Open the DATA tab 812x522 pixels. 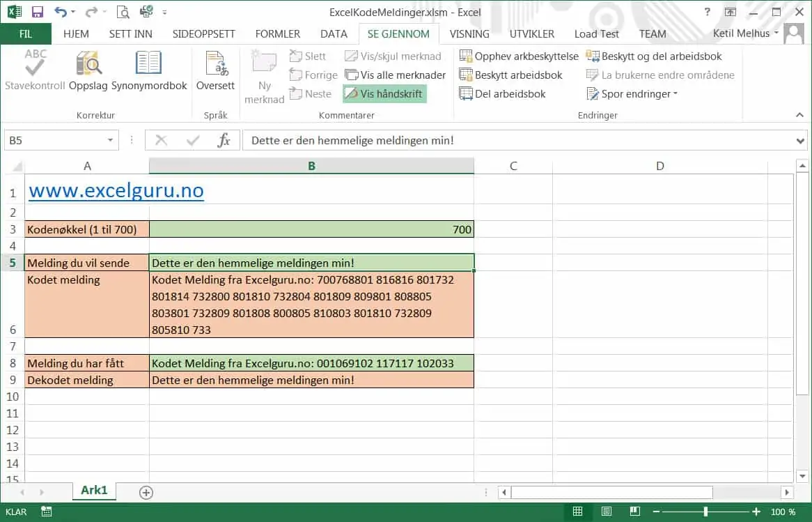334,33
